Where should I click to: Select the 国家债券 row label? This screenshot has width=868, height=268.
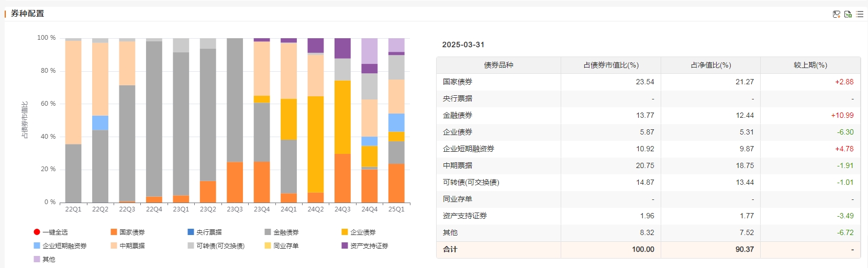[458, 82]
